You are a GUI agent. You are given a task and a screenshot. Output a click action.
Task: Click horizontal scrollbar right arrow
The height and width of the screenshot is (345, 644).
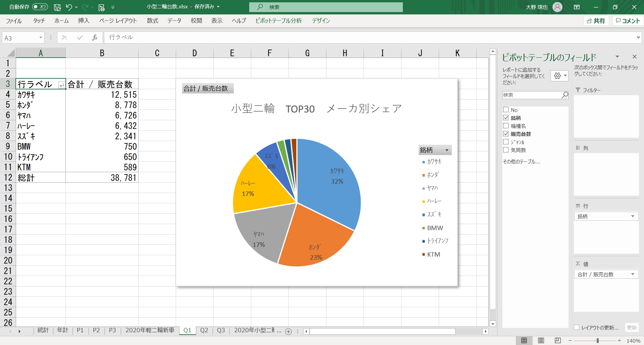click(x=485, y=331)
